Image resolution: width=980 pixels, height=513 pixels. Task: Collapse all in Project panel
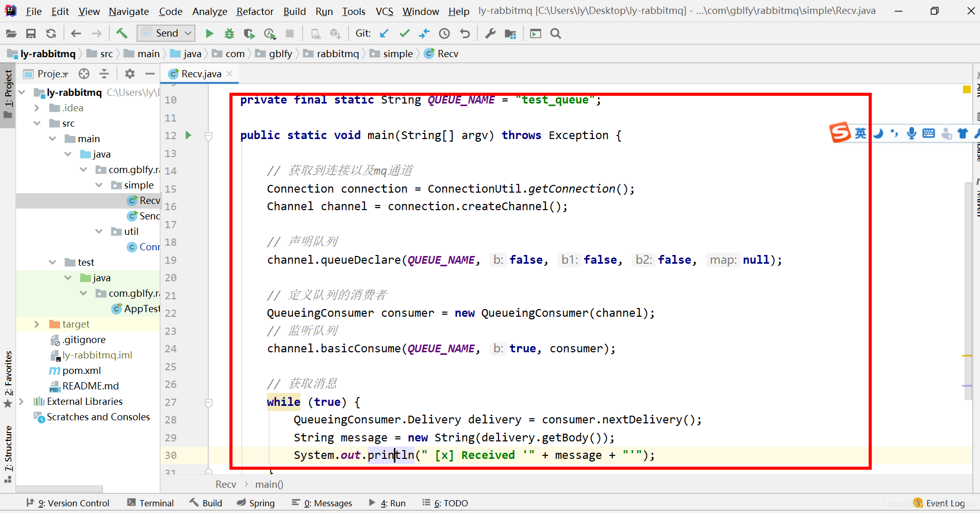pos(104,74)
